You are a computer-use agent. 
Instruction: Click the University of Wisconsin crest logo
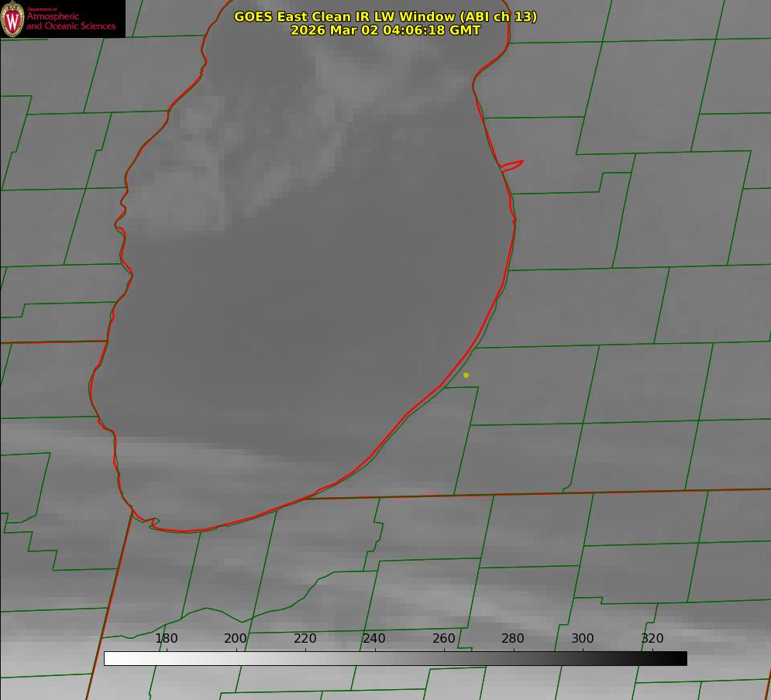(x=12, y=19)
